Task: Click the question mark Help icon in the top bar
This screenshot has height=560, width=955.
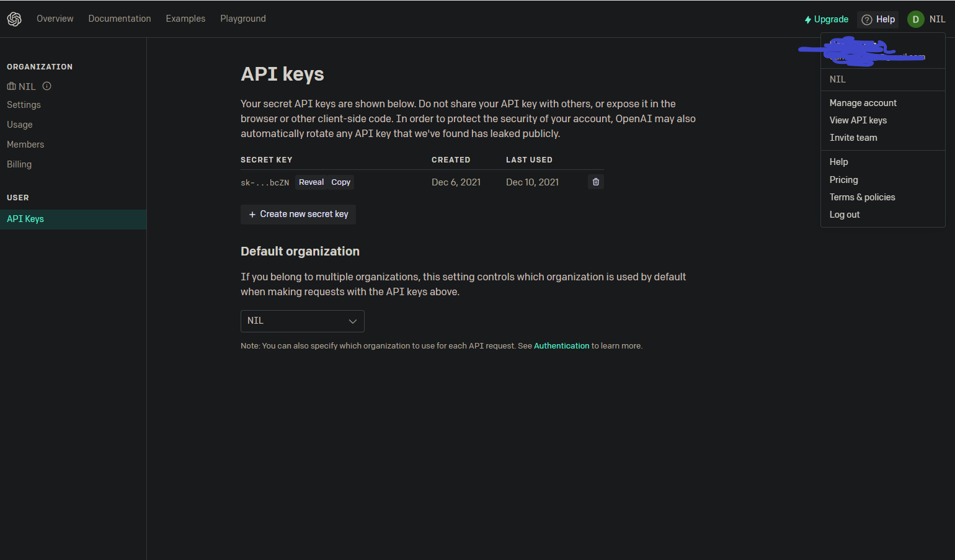Action: (867, 20)
